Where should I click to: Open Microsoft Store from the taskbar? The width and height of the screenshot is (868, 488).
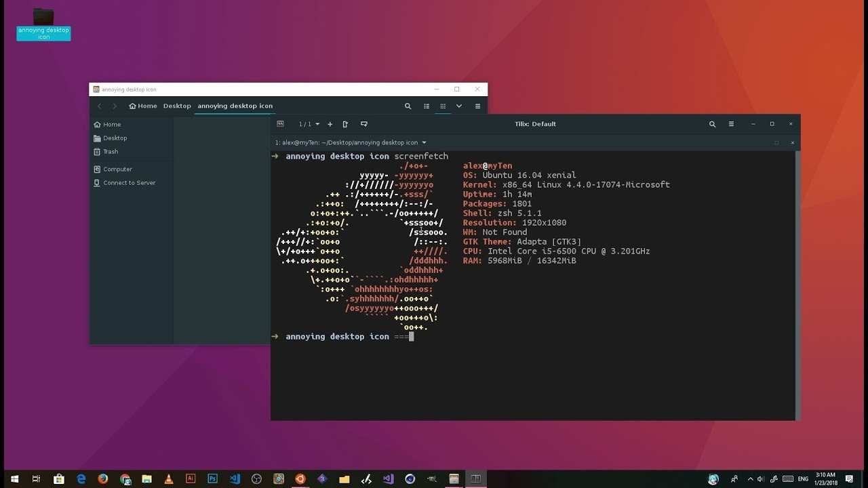coord(59,479)
